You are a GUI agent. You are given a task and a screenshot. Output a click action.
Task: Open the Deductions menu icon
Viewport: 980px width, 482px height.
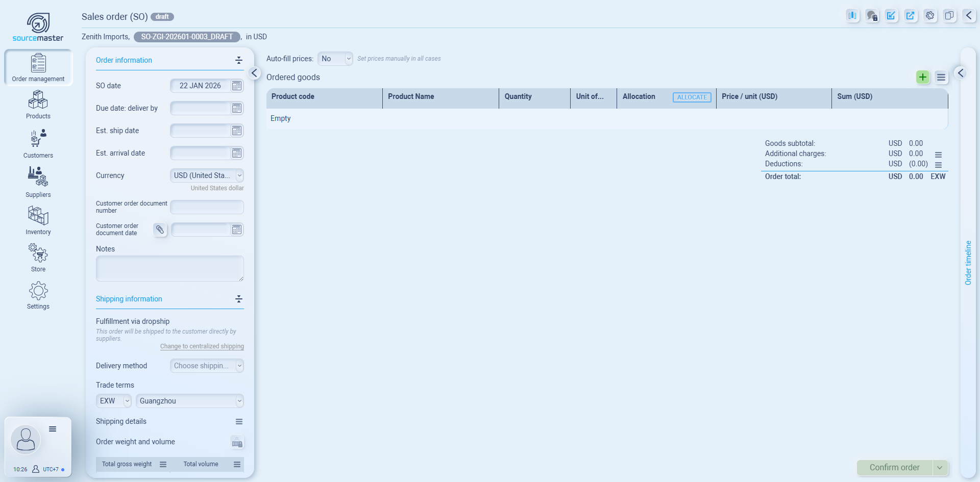coord(938,165)
